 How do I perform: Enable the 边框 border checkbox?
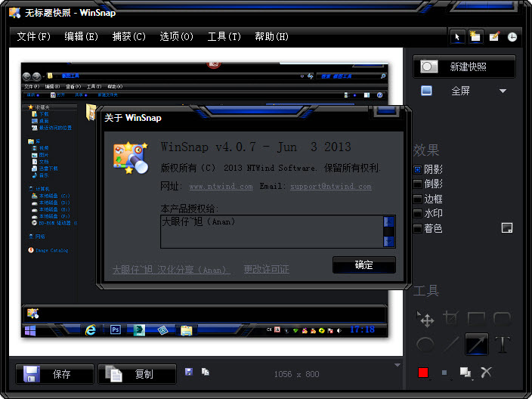pyautogui.click(x=418, y=199)
